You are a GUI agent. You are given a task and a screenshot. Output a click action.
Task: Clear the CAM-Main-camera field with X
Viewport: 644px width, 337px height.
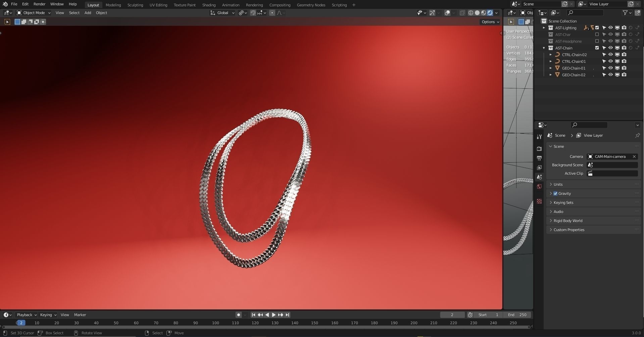634,157
